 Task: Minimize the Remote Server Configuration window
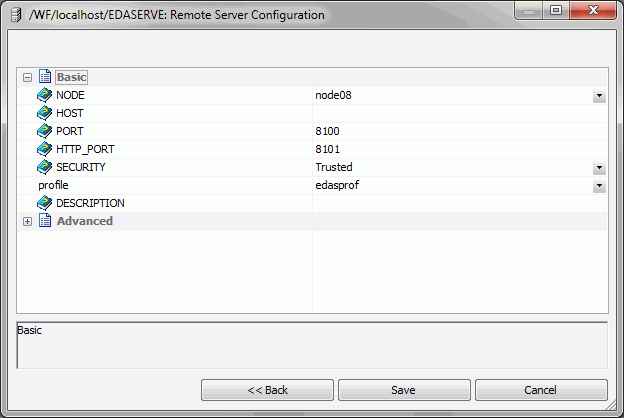coord(529,11)
